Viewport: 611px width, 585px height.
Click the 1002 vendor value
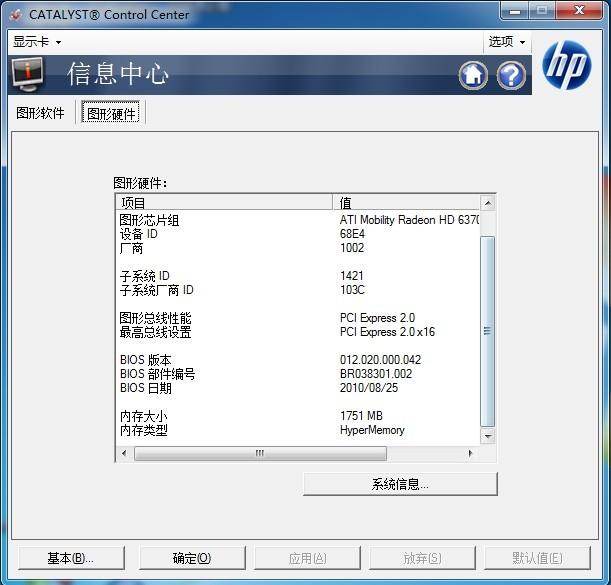click(352, 248)
